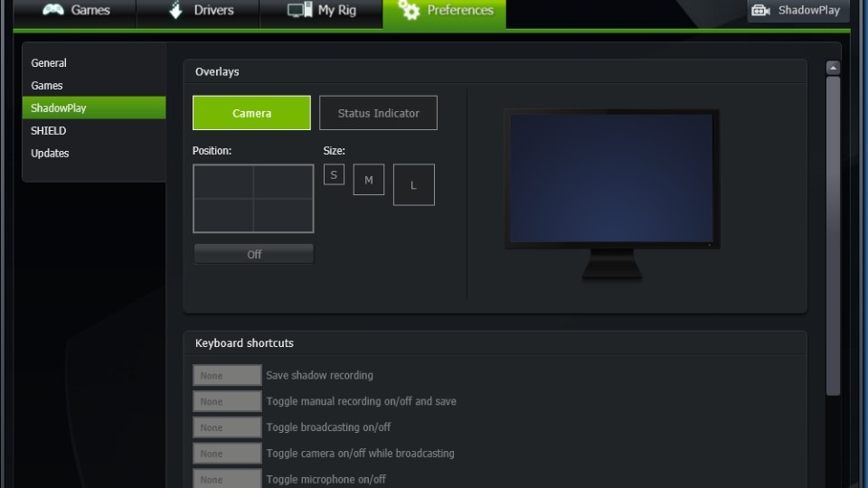This screenshot has height=488, width=868.
Task: Set overlay position to bottom-right quadrant
Action: tap(283, 215)
